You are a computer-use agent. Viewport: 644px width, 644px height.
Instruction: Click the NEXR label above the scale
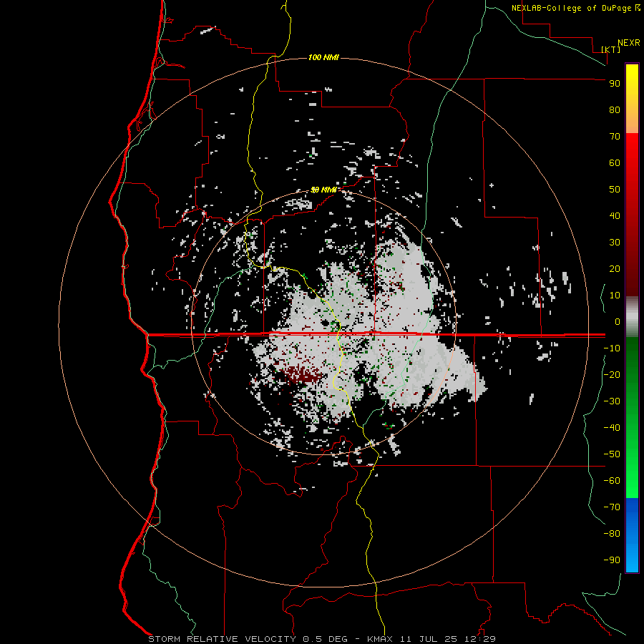(628, 43)
